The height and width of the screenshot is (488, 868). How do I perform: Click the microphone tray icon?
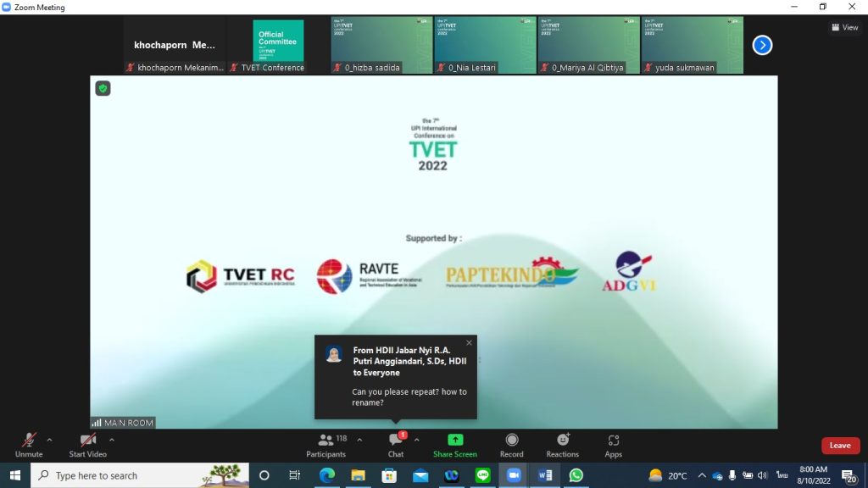coord(732,475)
